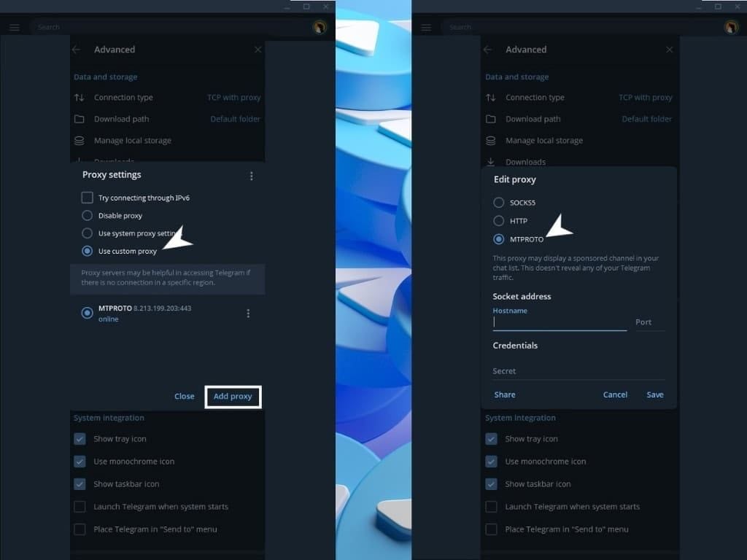
Task: Select the MTPROTO 8.213.199.203:443 proxy radio
Action: pos(88,313)
